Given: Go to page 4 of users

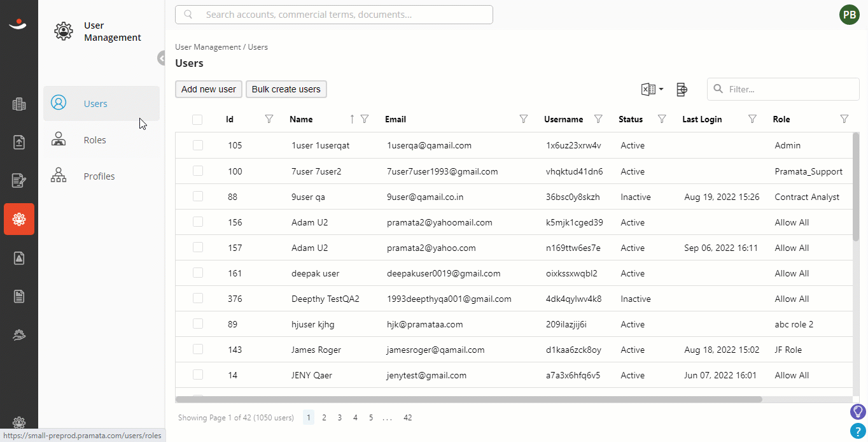Looking at the screenshot, I should 355,418.
